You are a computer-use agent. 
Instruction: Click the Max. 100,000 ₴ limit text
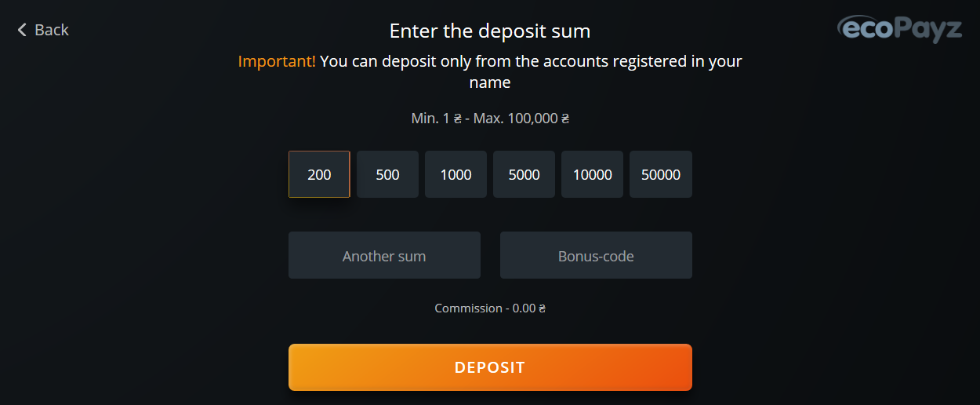coord(521,119)
